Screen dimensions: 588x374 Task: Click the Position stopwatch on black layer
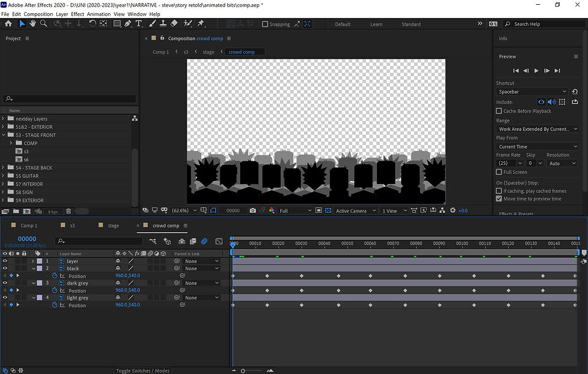pos(55,276)
